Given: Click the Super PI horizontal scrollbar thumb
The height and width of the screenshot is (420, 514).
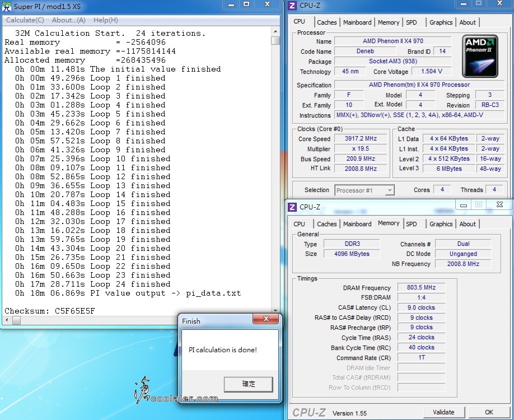Looking at the screenshot, I should pos(16,320).
